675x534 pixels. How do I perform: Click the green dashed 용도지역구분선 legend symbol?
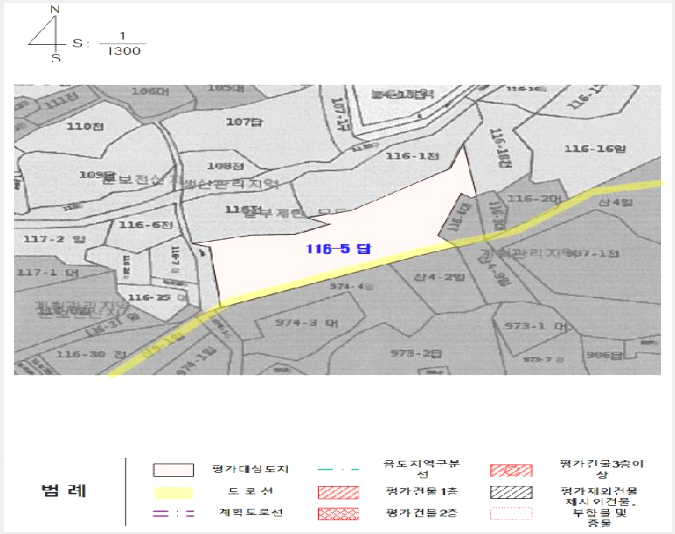(x=338, y=469)
